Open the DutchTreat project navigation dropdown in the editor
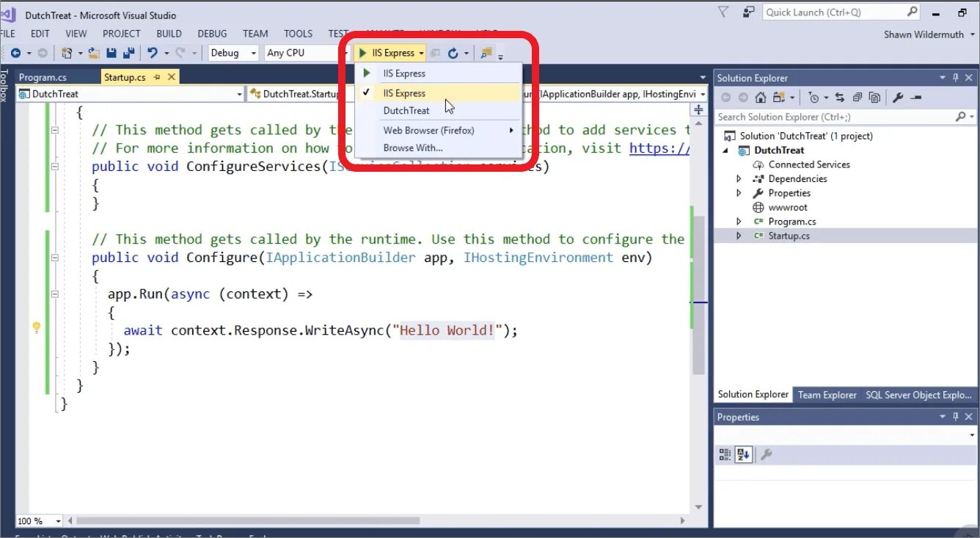 [x=131, y=94]
